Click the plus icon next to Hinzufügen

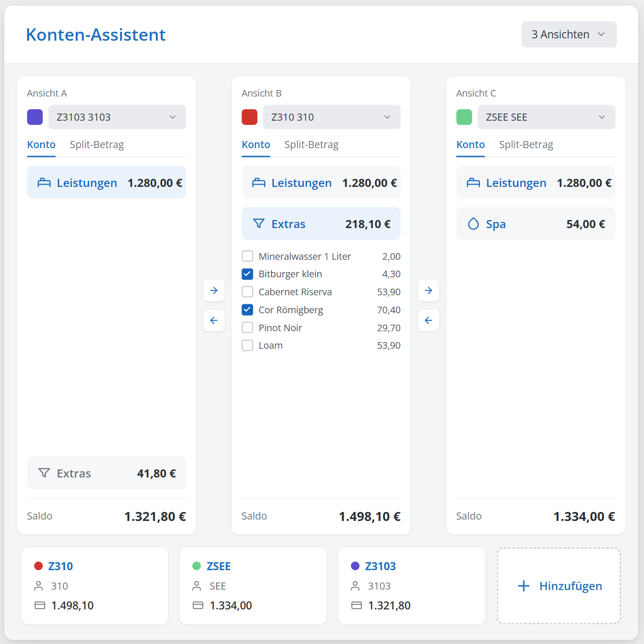coord(523,586)
